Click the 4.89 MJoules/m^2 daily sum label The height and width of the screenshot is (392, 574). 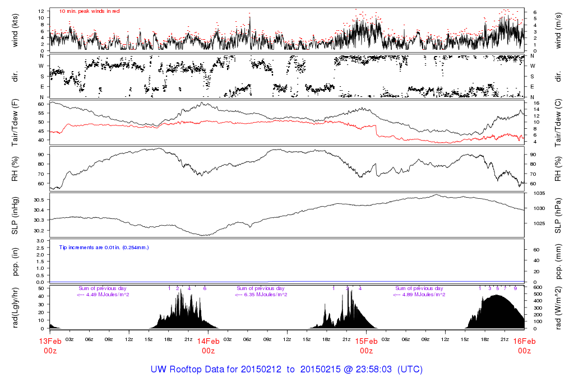tap(419, 295)
